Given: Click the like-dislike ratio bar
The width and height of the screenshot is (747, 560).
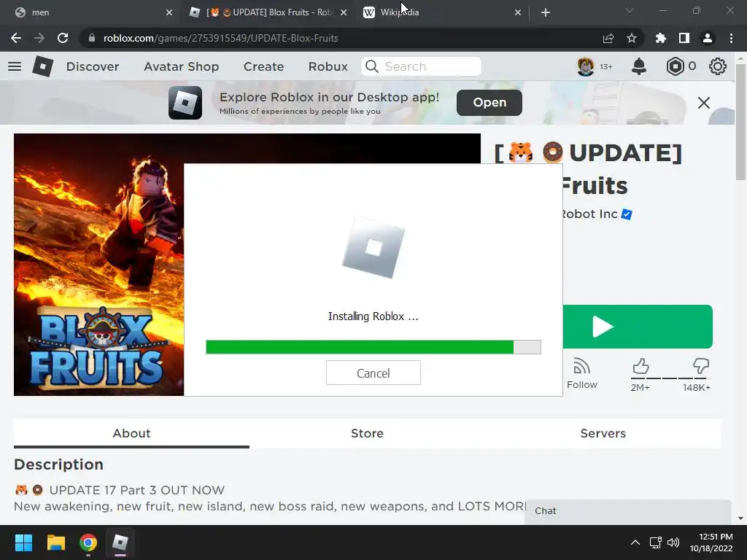Looking at the screenshot, I should click(670, 378).
